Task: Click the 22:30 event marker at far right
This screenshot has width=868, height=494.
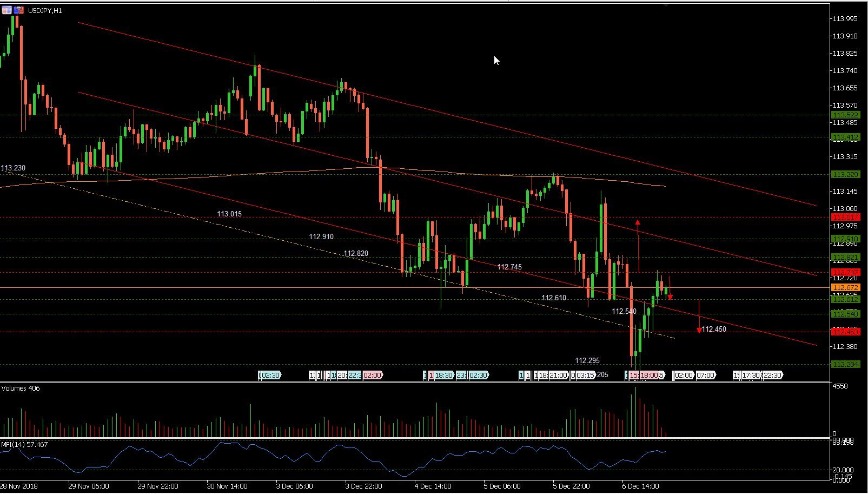Action: click(x=772, y=376)
